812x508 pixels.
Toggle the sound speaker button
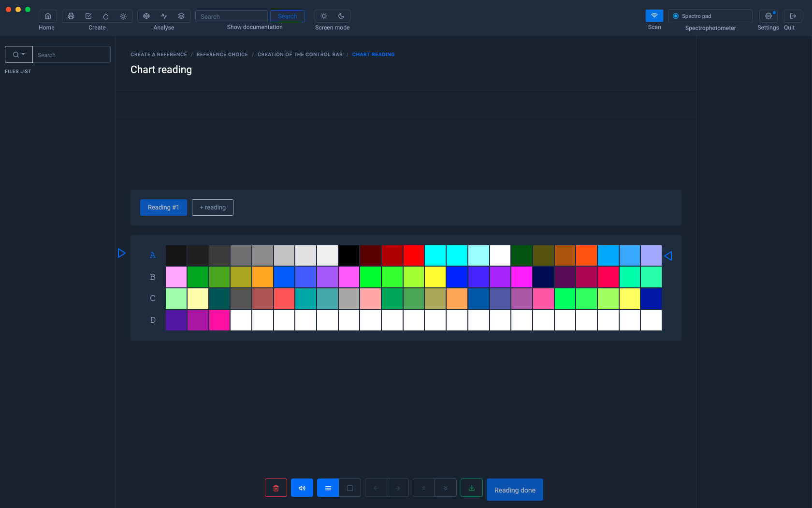302,488
